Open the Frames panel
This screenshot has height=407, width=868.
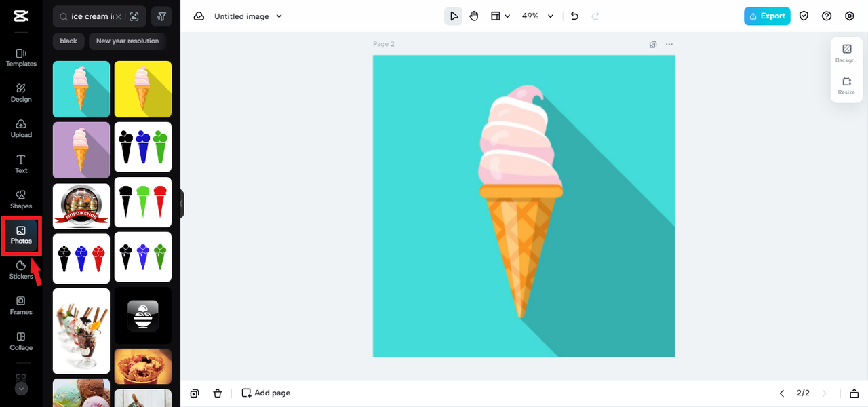tap(21, 306)
